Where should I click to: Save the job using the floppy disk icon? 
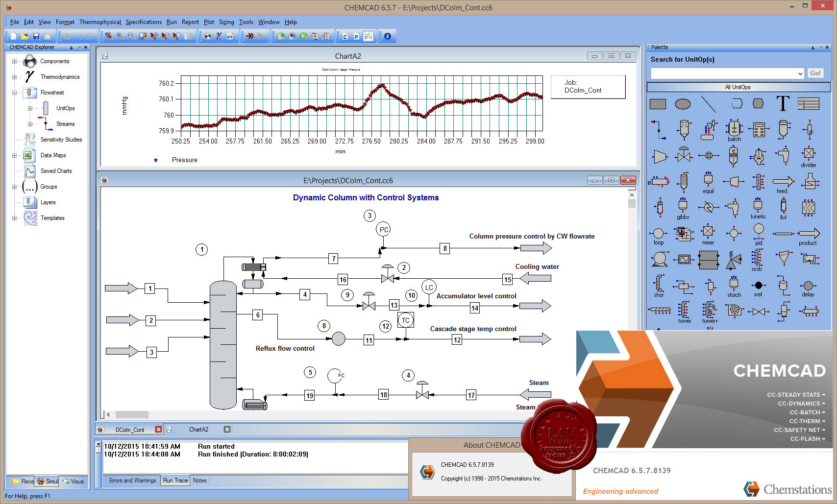pyautogui.click(x=36, y=36)
